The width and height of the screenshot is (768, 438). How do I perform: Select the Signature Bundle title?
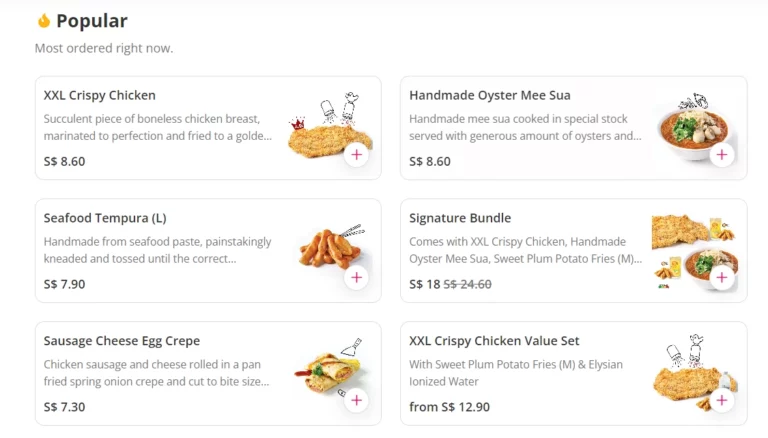(x=460, y=218)
